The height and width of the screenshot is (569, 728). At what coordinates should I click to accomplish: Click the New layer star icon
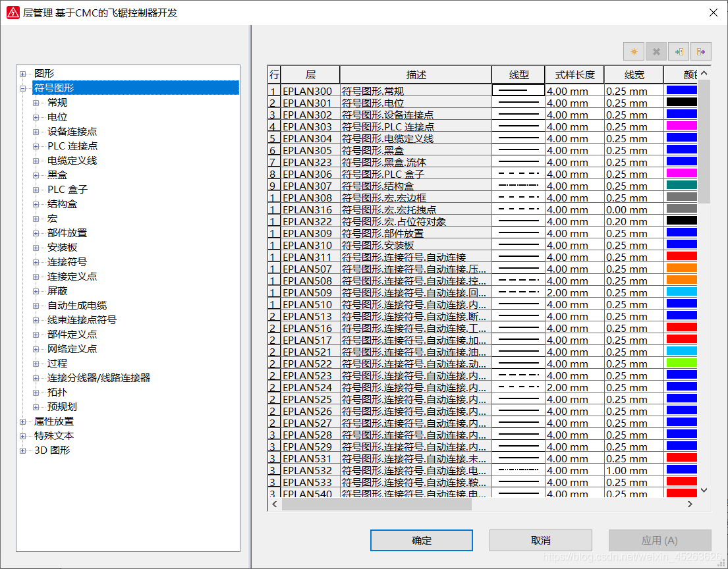pyautogui.click(x=634, y=51)
